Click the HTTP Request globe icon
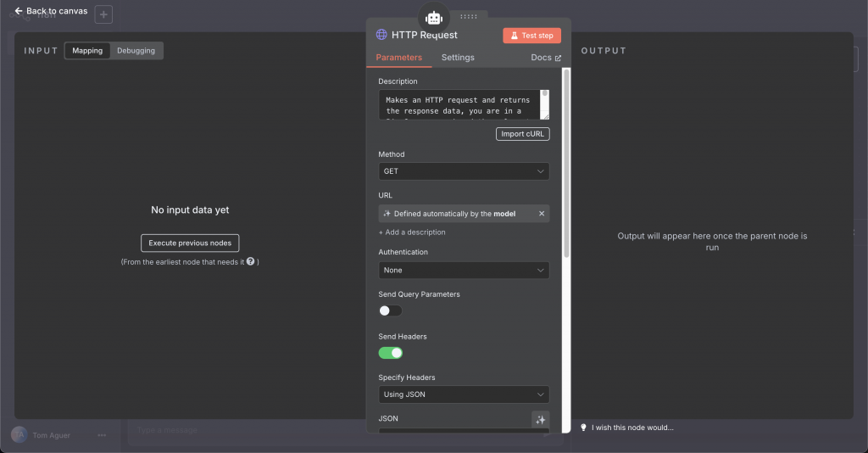 [x=381, y=35]
